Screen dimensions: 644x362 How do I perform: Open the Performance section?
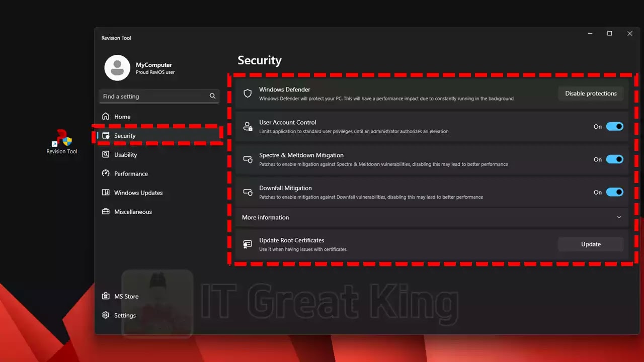(x=159, y=173)
